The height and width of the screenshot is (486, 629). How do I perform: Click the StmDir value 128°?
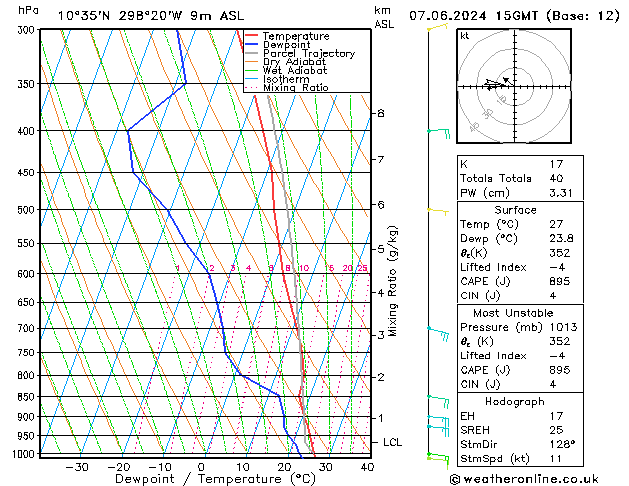[562, 444]
